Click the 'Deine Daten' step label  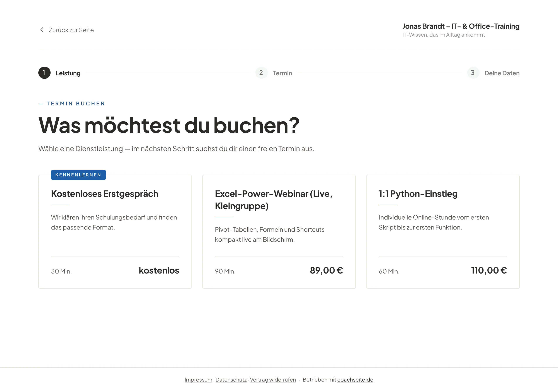click(x=502, y=73)
